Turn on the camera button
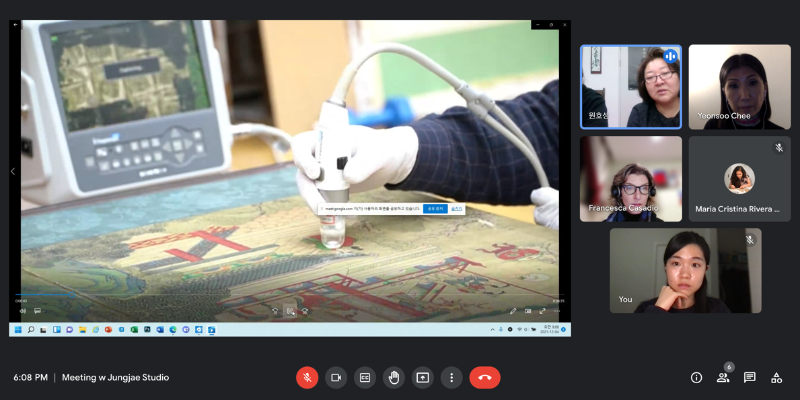Screen dimensions: 800x400 (x=336, y=378)
